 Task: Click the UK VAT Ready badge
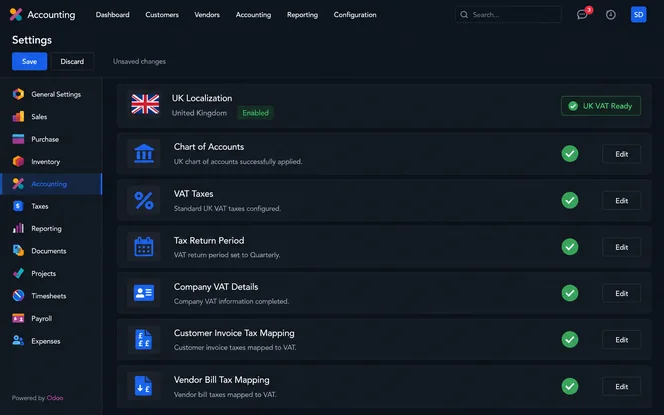pos(600,106)
